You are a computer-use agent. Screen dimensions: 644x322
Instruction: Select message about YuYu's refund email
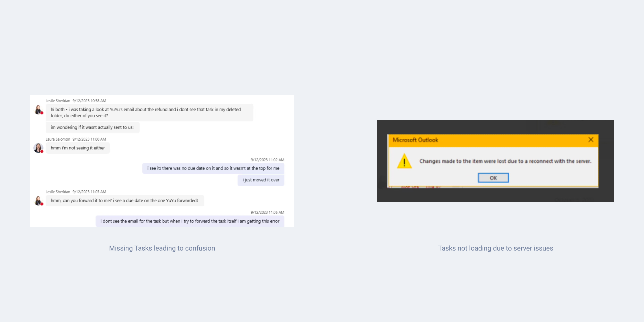coord(149,112)
